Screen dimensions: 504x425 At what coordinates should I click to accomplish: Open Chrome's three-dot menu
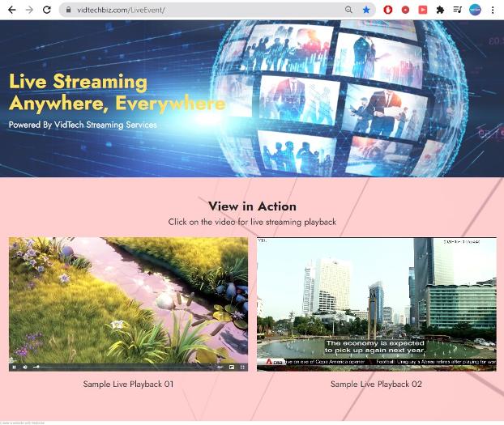point(493,10)
